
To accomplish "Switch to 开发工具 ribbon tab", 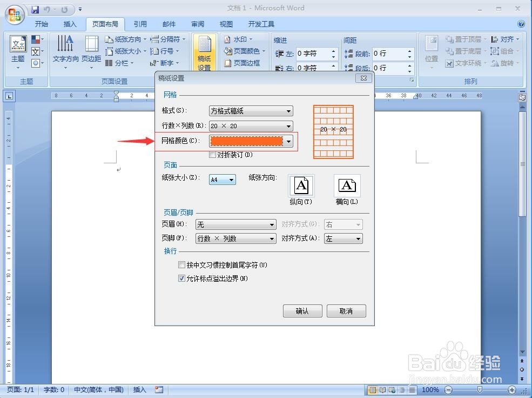I will 261,24.
